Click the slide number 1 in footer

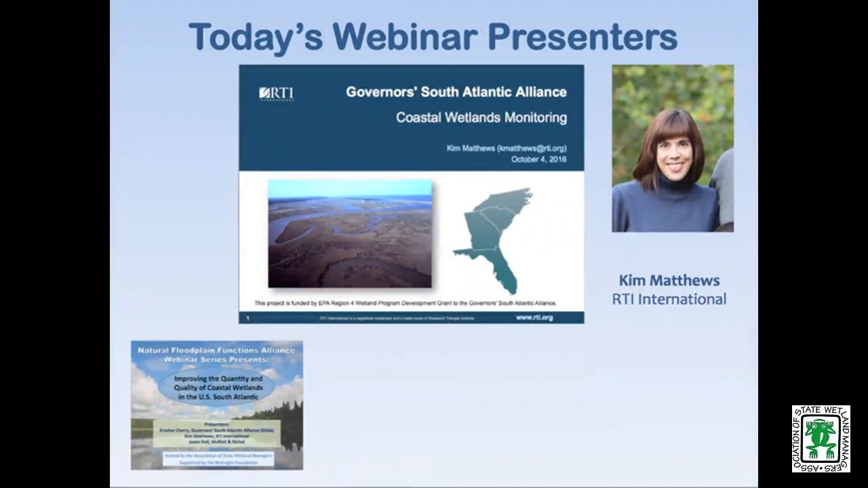click(248, 318)
